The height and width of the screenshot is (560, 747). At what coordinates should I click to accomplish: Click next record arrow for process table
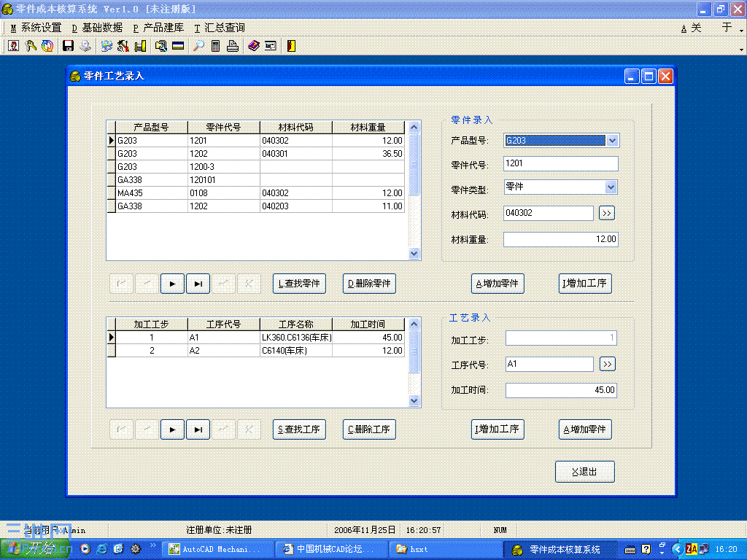coord(172,429)
